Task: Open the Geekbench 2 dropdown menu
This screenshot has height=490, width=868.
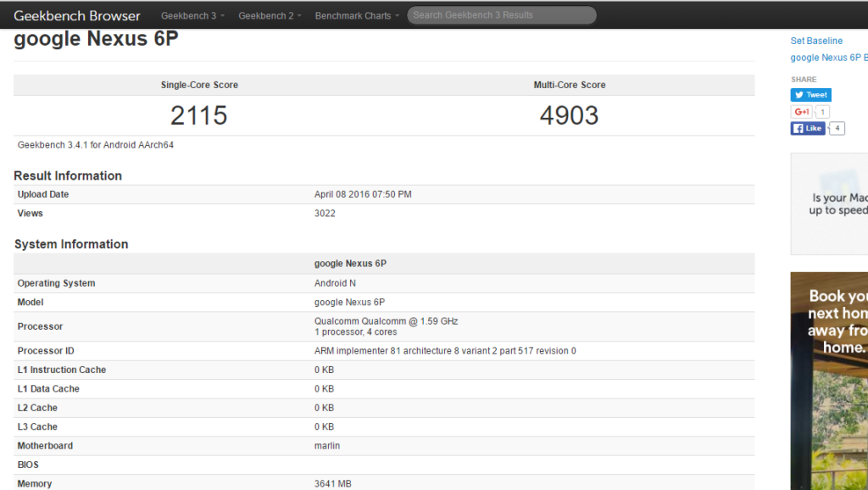Action: (x=270, y=15)
